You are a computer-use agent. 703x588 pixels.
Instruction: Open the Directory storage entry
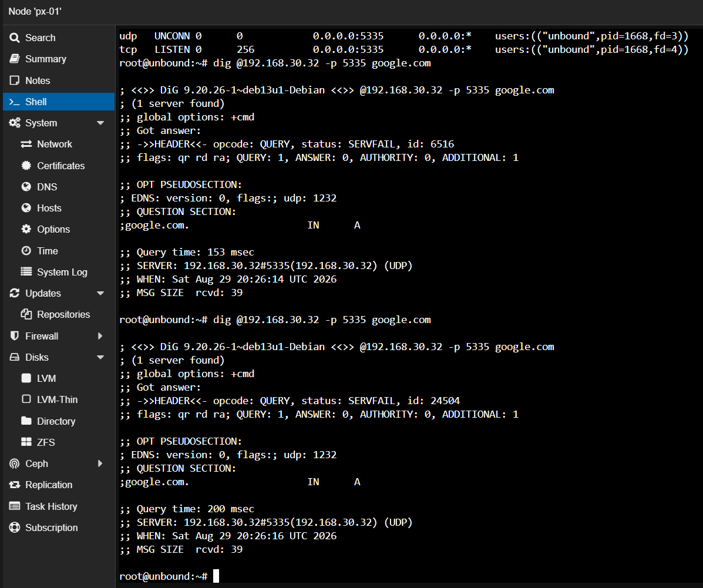click(59, 421)
